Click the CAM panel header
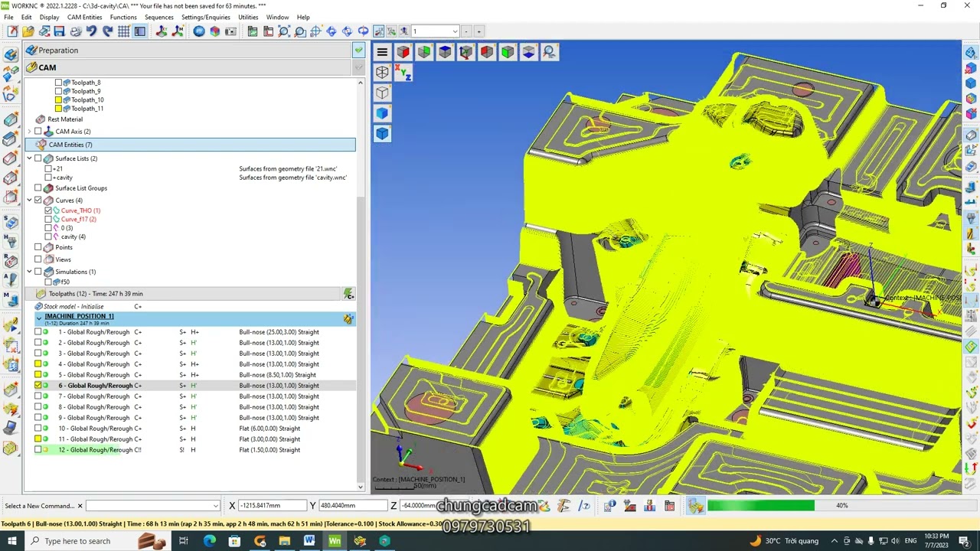 (x=188, y=67)
